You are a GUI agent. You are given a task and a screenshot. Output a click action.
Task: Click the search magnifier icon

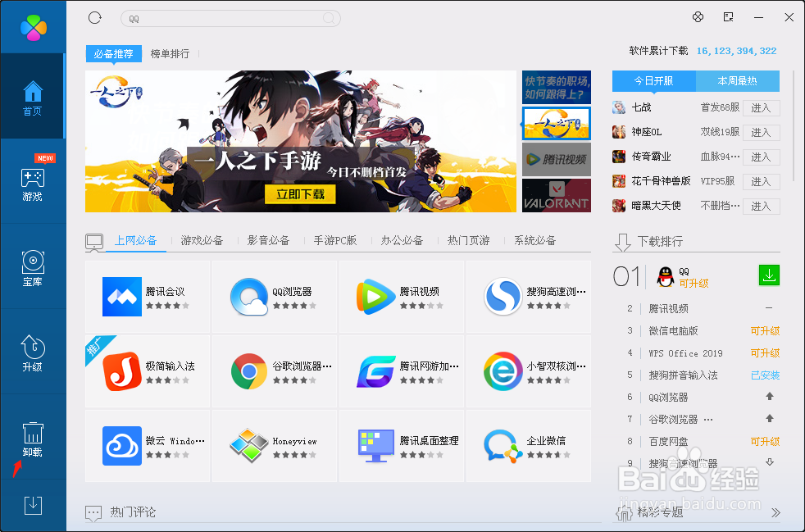tap(329, 19)
